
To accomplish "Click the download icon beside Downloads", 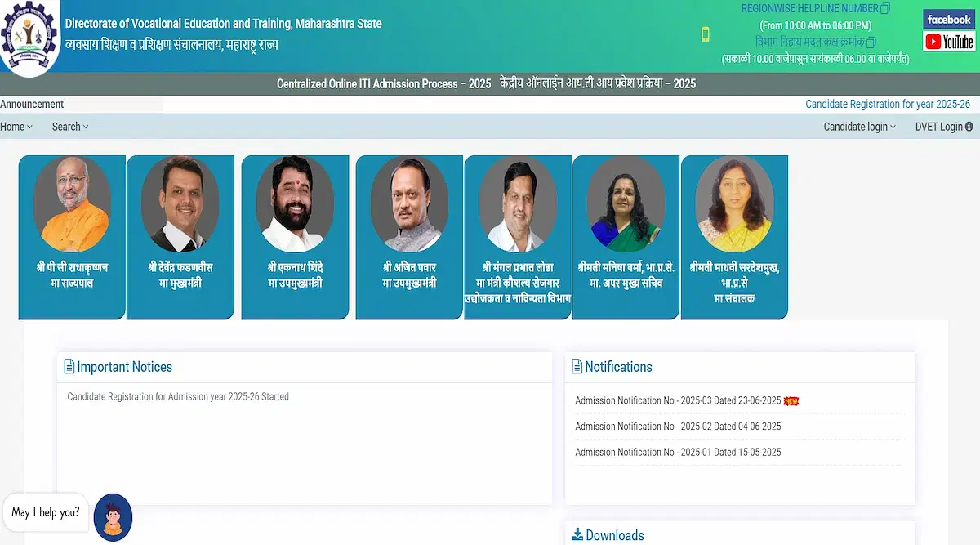I will pos(577,534).
